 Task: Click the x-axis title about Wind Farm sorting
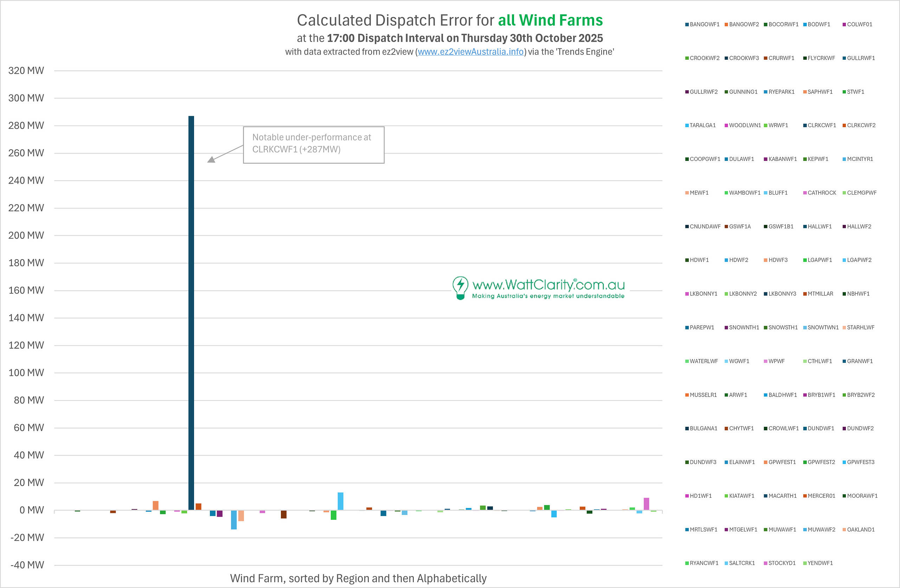[x=358, y=578]
